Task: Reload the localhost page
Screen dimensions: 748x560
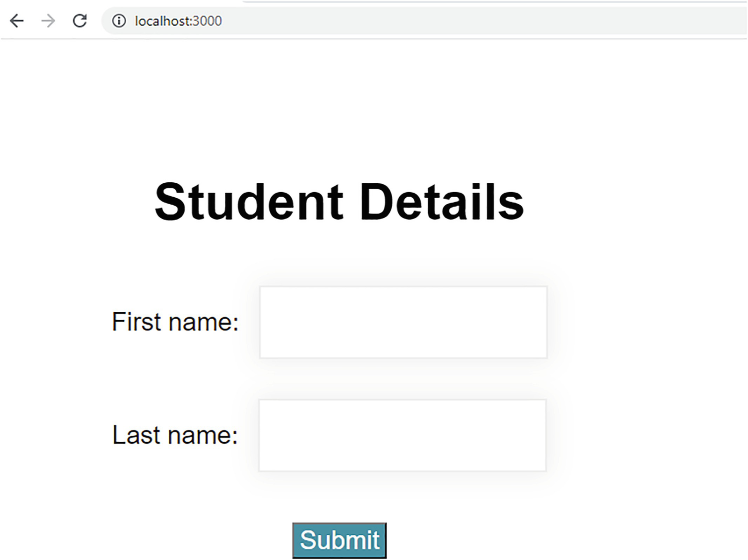Action: [x=80, y=21]
